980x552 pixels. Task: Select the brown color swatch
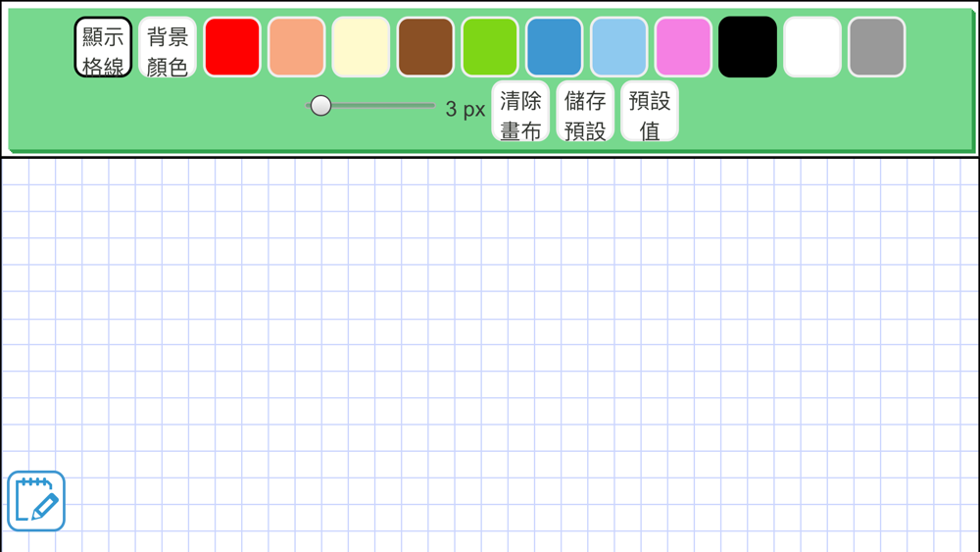click(425, 47)
